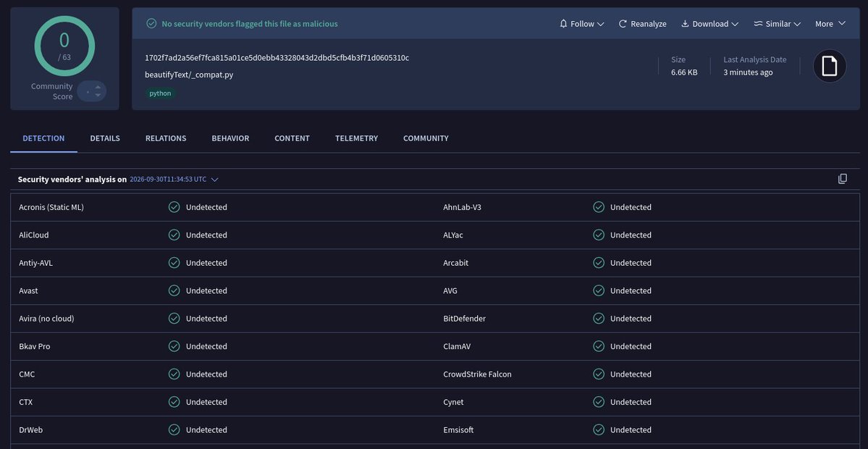The width and height of the screenshot is (868, 449).
Task: Click checkmark icon in DrWeb row
Action: (174, 429)
